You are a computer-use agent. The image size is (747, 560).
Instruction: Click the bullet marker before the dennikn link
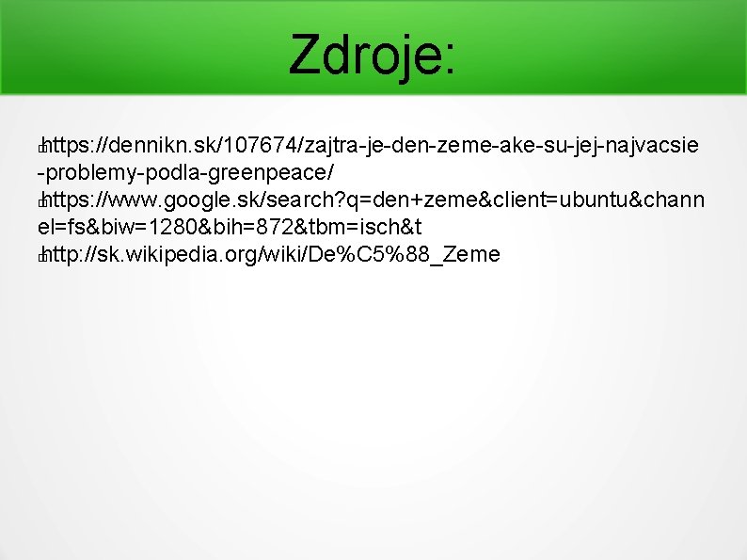tap(41, 147)
